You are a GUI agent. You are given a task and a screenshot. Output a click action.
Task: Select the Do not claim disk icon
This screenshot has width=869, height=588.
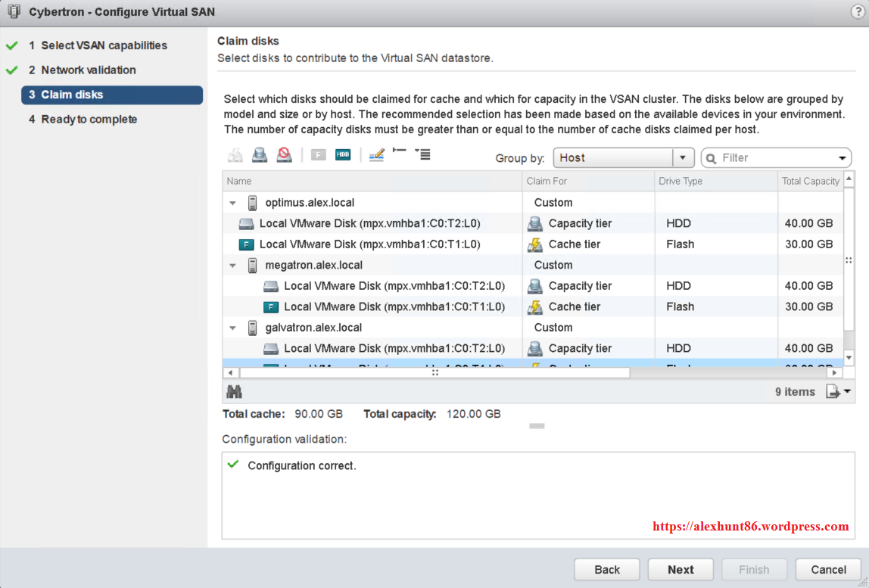(x=284, y=154)
